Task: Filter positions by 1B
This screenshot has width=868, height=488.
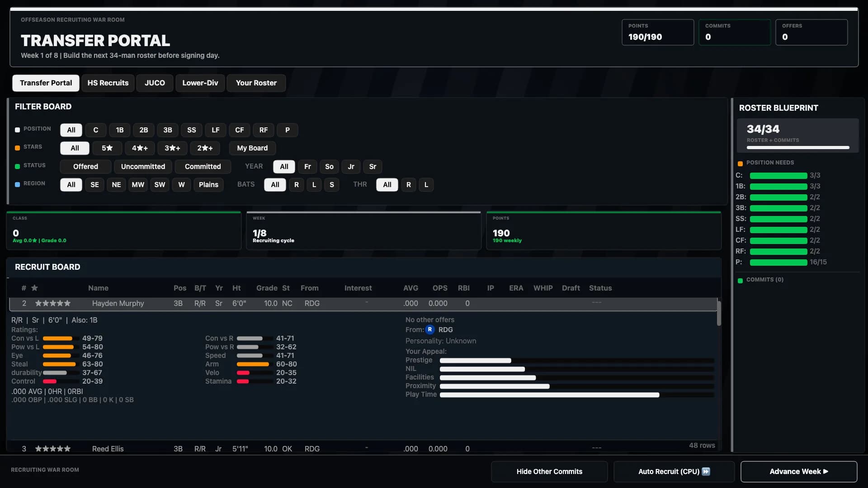Action: click(120, 130)
